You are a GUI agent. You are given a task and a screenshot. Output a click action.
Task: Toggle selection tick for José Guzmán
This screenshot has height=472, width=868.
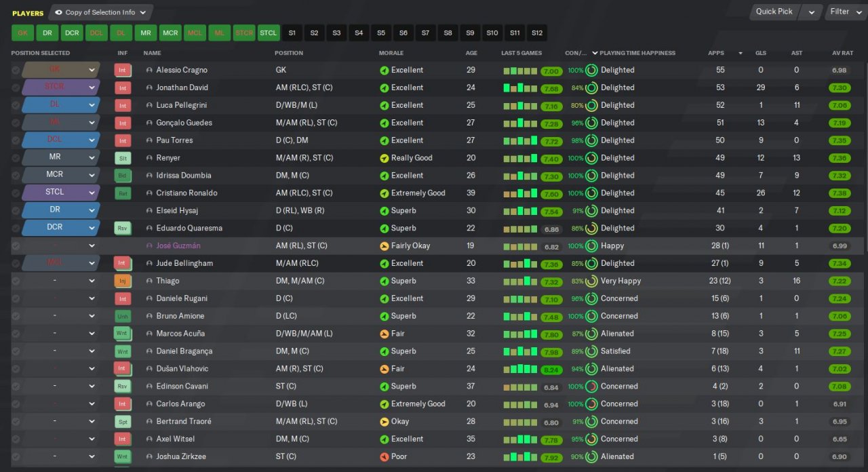click(16, 245)
